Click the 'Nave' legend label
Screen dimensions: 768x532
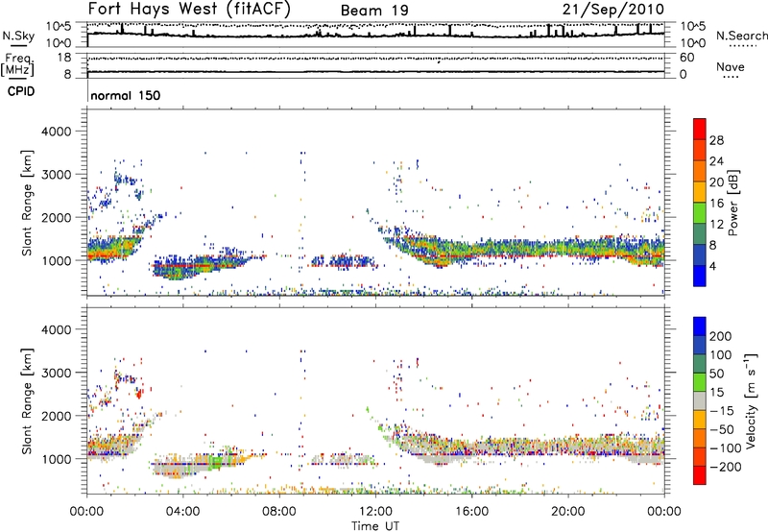click(x=731, y=67)
